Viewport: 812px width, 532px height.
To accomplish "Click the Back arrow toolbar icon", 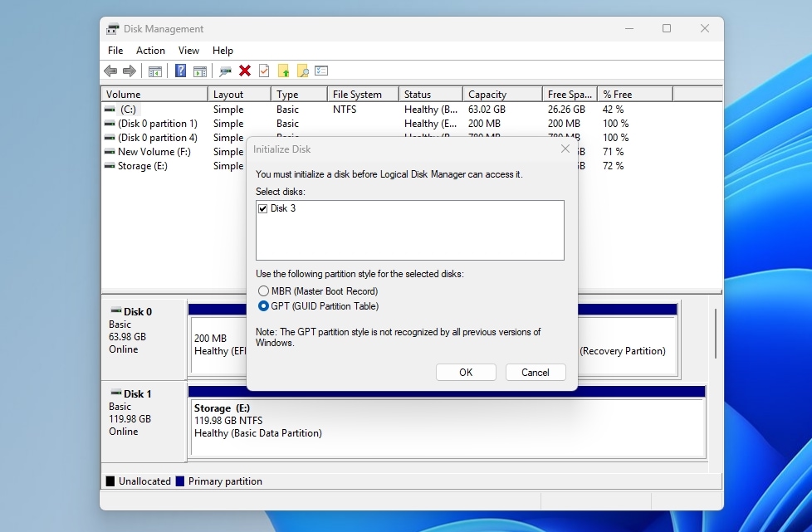I will [x=110, y=71].
